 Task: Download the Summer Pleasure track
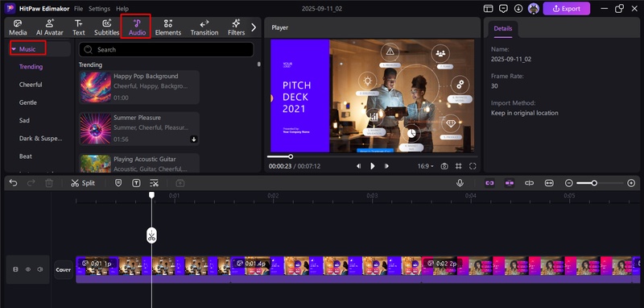click(x=194, y=139)
